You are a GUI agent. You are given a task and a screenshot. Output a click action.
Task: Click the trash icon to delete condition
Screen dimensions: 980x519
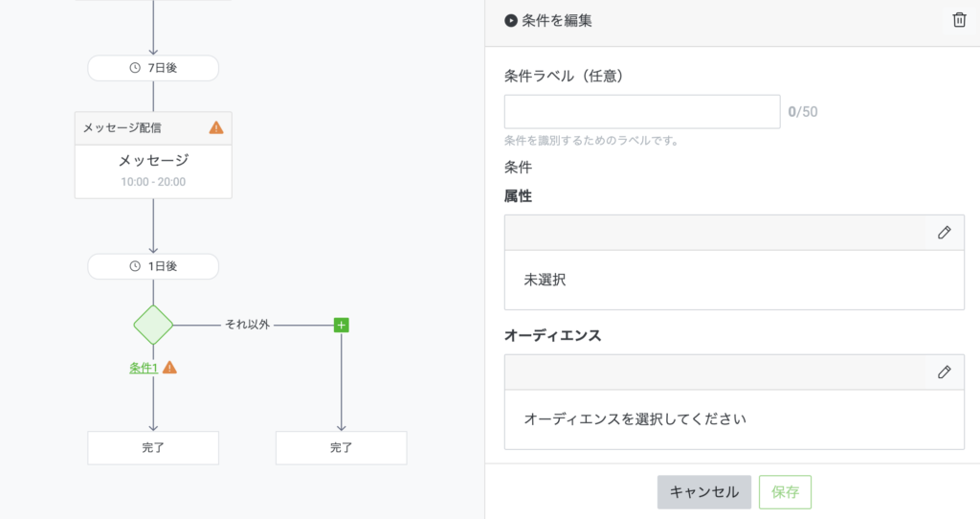tap(959, 20)
